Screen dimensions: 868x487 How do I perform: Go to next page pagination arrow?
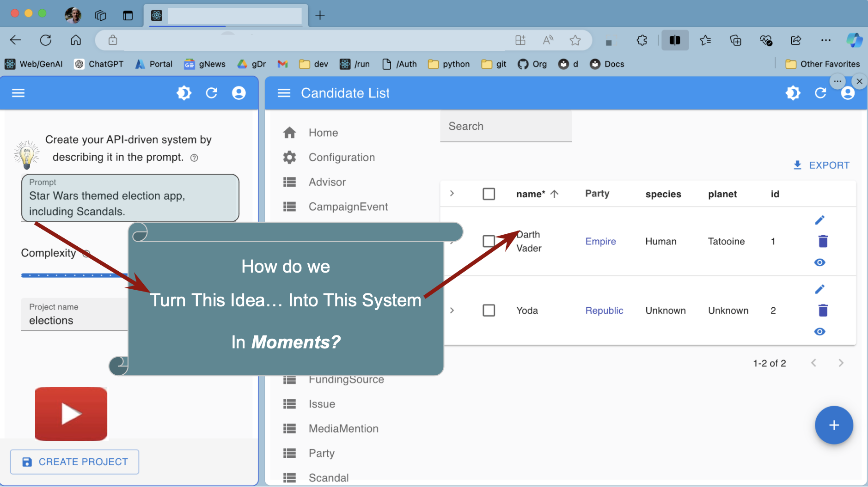tap(841, 363)
